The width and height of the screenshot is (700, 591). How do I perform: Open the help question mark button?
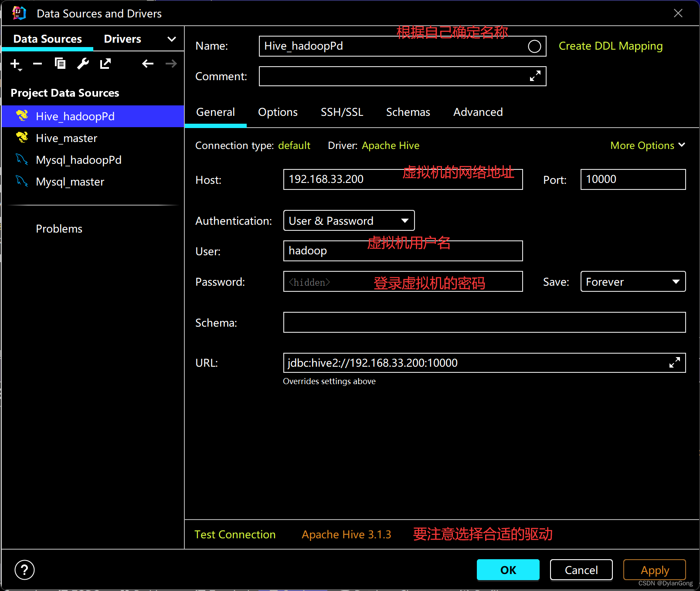coord(24,570)
